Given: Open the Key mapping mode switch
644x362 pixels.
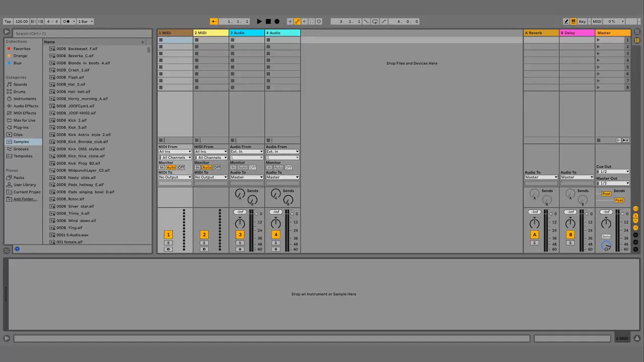Looking at the screenshot, I should (582, 22).
